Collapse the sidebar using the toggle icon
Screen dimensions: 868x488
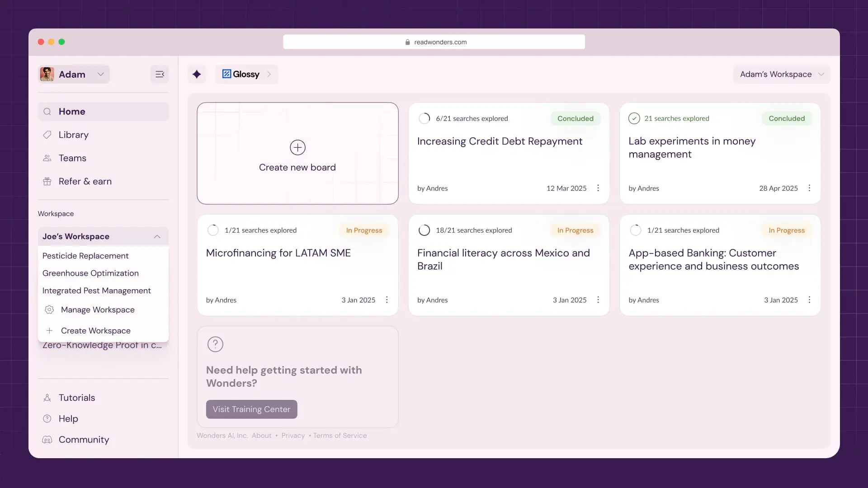160,74
